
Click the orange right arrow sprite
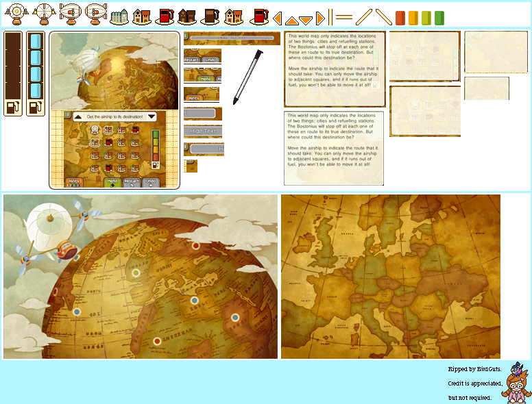(x=320, y=18)
